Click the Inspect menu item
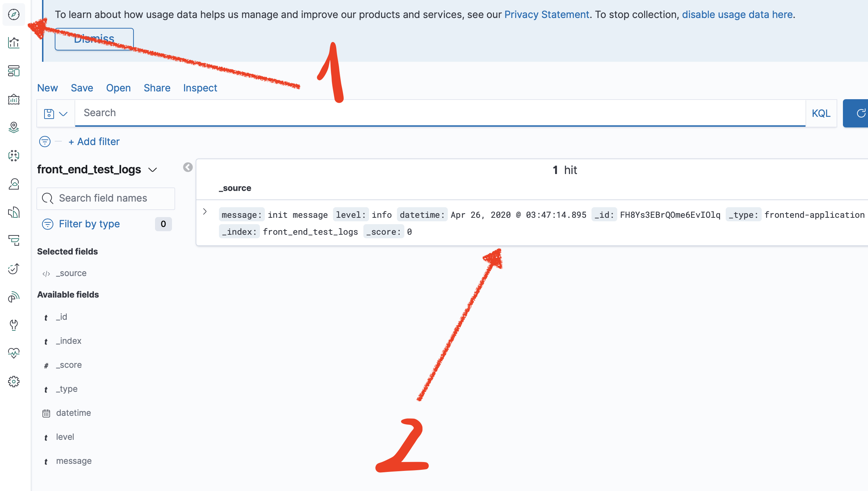This screenshot has width=868, height=491. click(200, 88)
